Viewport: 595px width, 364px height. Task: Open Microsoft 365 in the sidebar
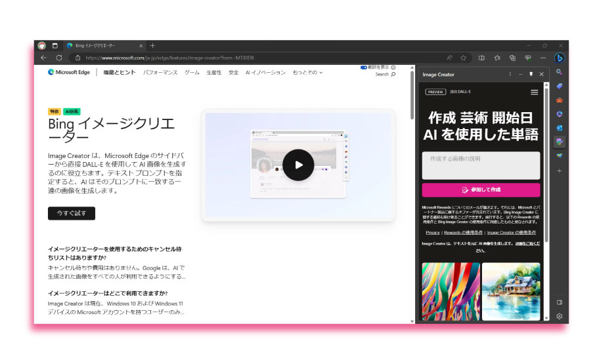(560, 114)
